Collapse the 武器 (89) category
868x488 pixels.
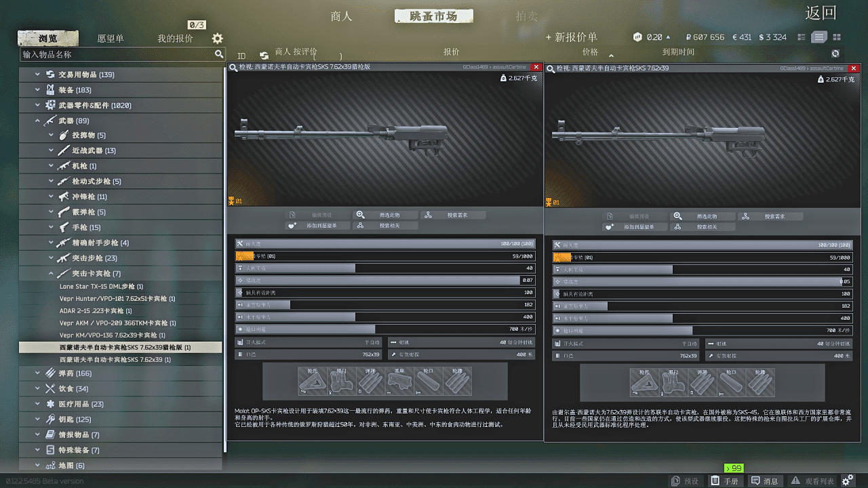pyautogui.click(x=38, y=121)
